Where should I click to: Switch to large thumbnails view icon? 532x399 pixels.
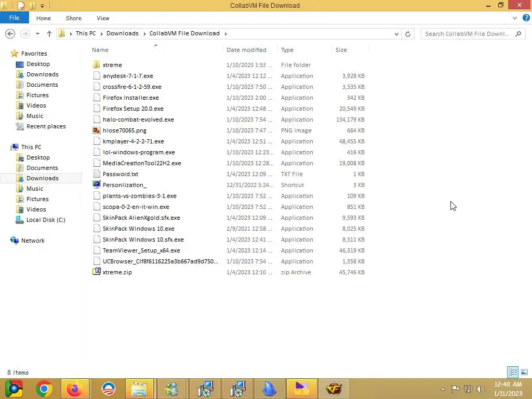(x=524, y=372)
